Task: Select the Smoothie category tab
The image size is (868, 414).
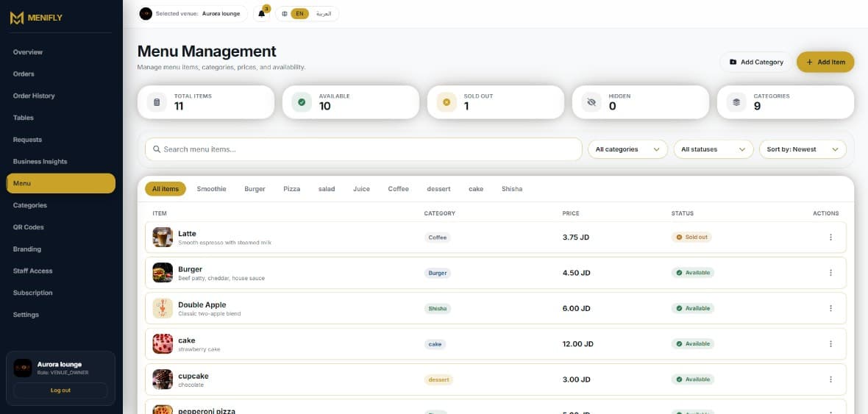Action: click(x=211, y=189)
